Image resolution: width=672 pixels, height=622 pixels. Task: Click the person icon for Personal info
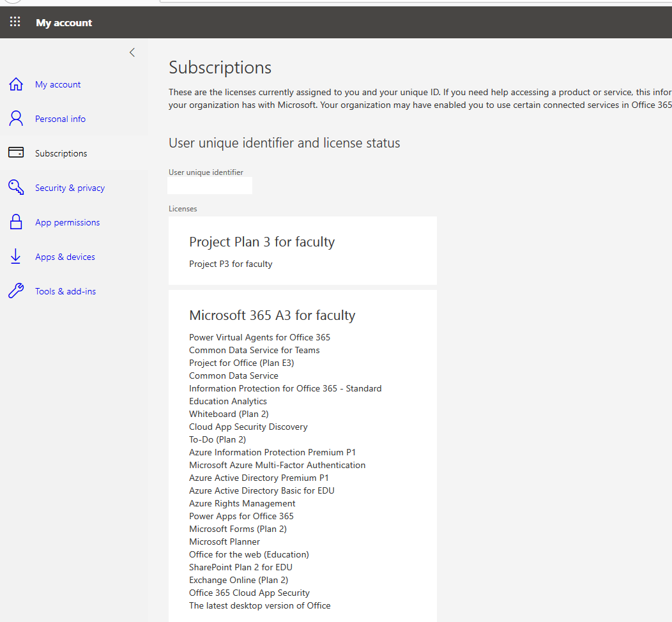pos(16,119)
